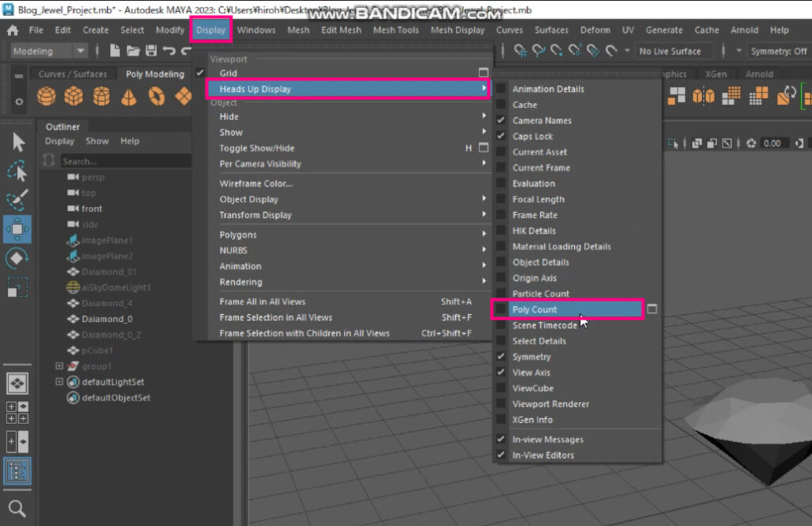Switch to Curves / Surfaces shelf tab
The width and height of the screenshot is (812, 526).
(x=72, y=74)
